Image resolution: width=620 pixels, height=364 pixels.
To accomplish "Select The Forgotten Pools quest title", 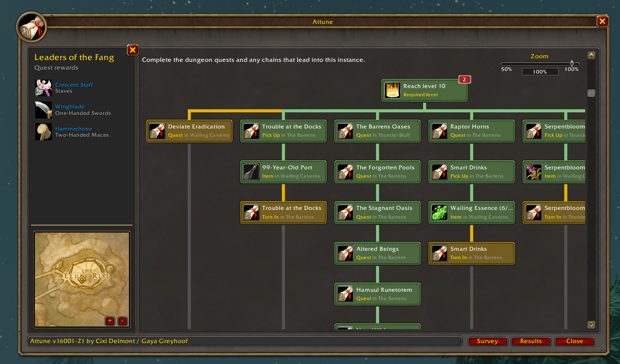I will [385, 168].
